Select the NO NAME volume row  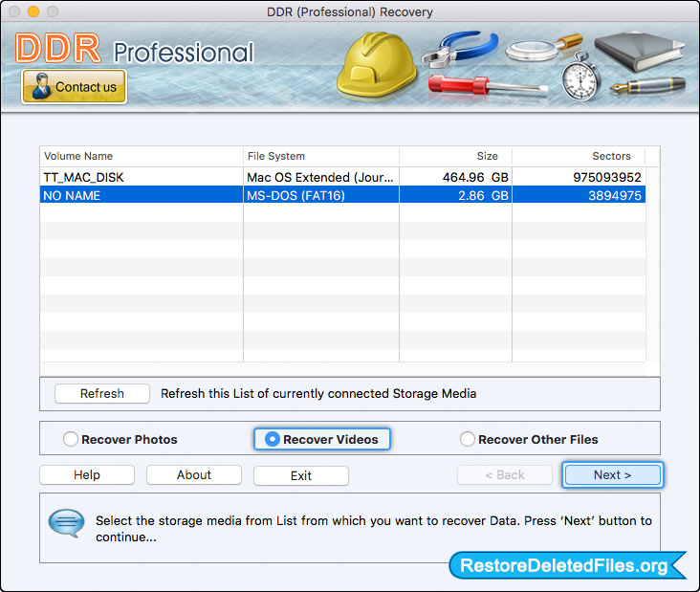click(342, 195)
